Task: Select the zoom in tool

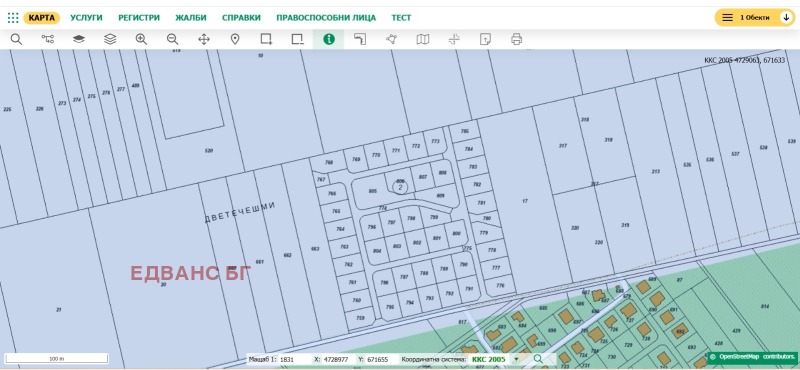Action: tap(141, 39)
